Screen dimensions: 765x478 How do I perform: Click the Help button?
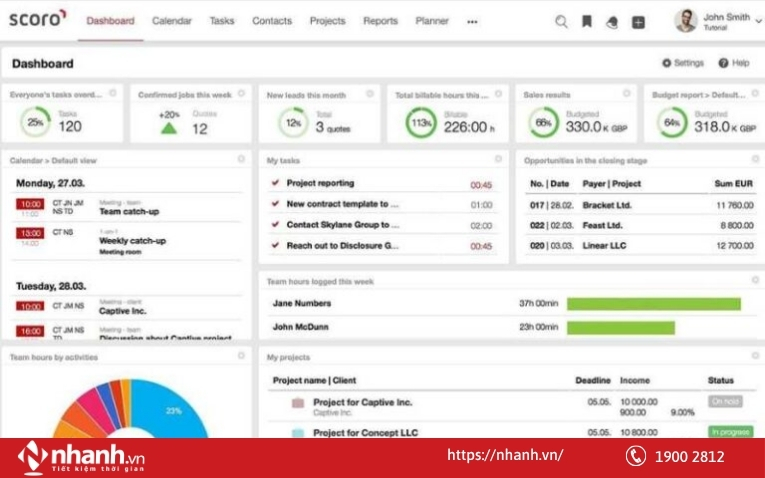click(x=734, y=63)
